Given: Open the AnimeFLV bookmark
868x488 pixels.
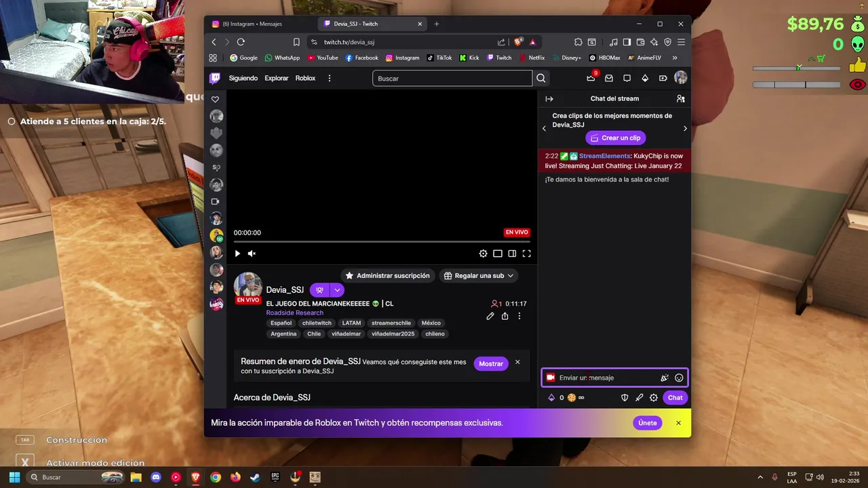Looking at the screenshot, I should pyautogui.click(x=644, y=58).
